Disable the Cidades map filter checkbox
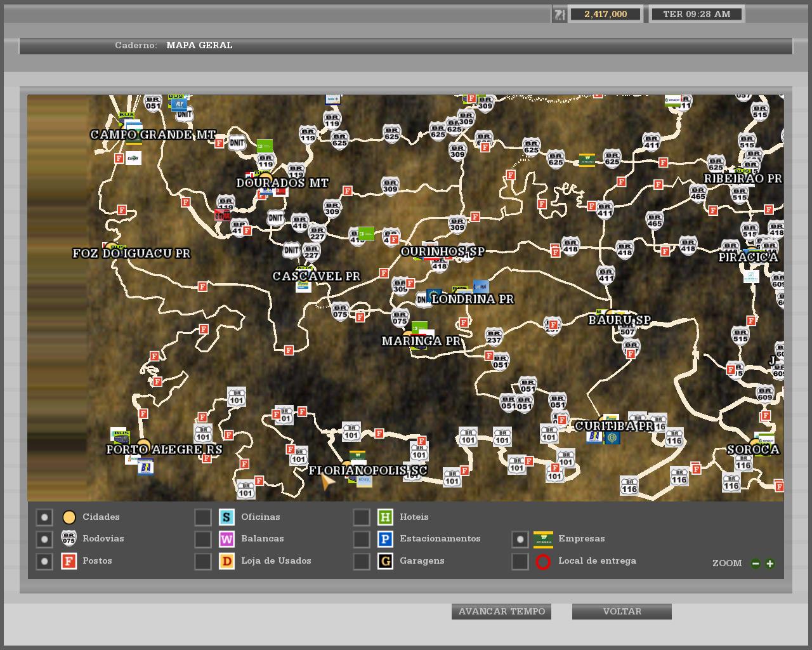 pyautogui.click(x=44, y=517)
